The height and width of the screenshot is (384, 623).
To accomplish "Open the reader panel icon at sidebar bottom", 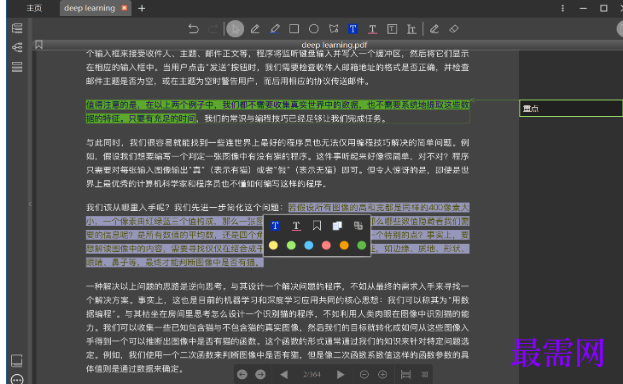I will pyautogui.click(x=17, y=360).
